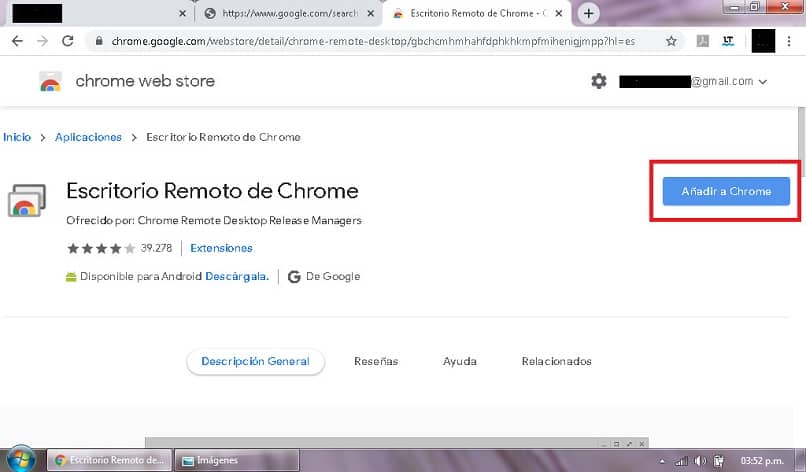Open the Ayuda tab
The width and height of the screenshot is (806, 472).
tap(460, 361)
